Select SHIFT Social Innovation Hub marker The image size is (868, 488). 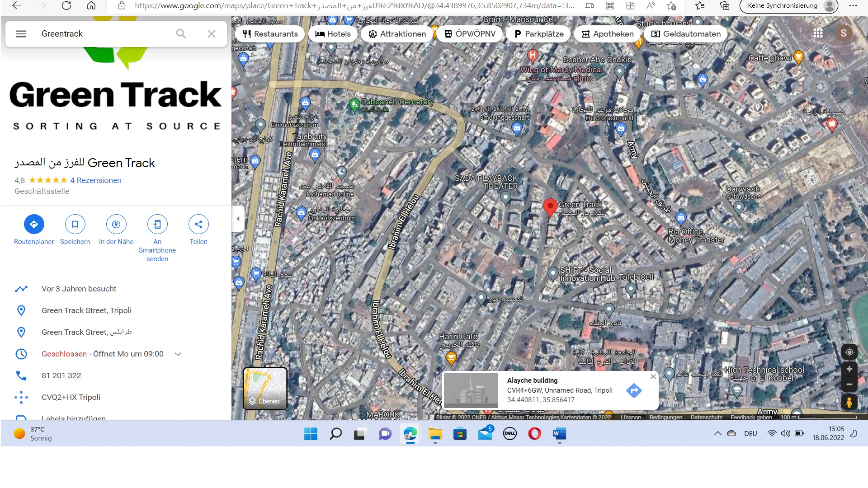pyautogui.click(x=553, y=273)
